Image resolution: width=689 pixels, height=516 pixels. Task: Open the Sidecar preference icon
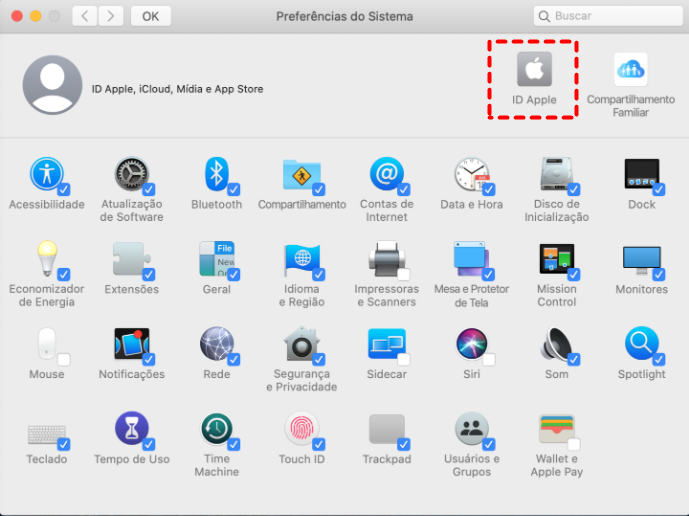click(386, 344)
